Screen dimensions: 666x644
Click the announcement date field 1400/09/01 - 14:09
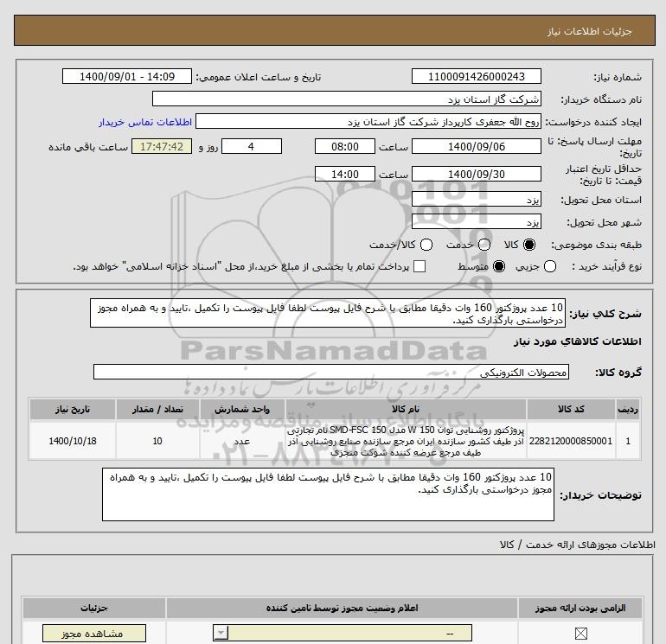coord(127,76)
